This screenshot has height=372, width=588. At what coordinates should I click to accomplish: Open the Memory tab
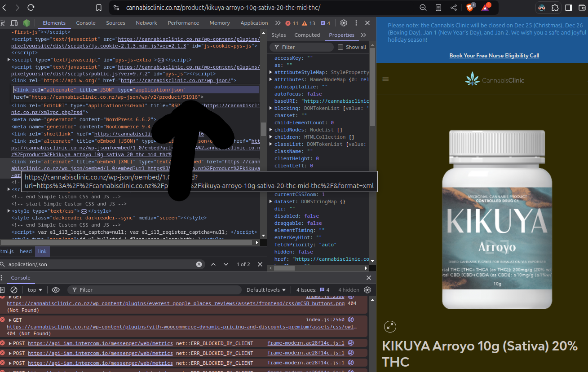tap(219, 23)
